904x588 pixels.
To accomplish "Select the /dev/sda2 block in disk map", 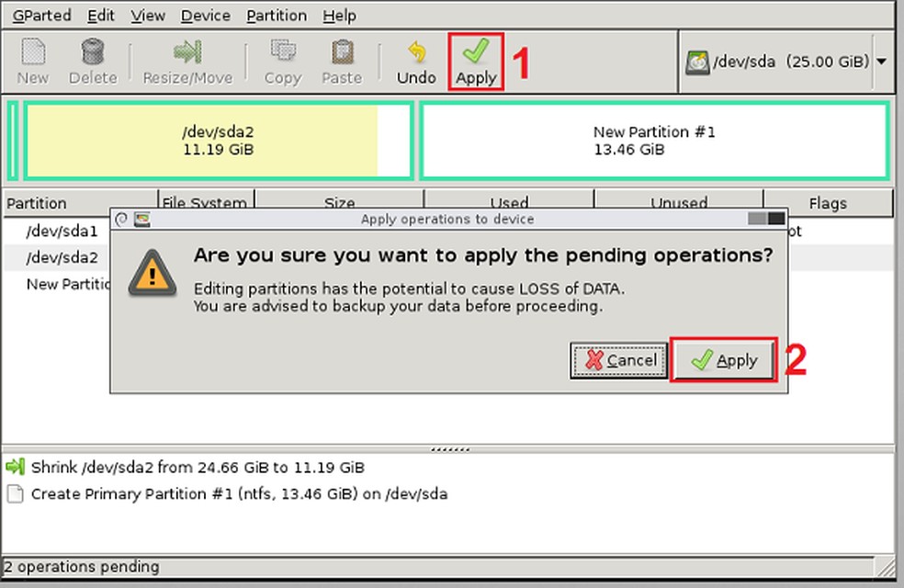I will [x=219, y=141].
